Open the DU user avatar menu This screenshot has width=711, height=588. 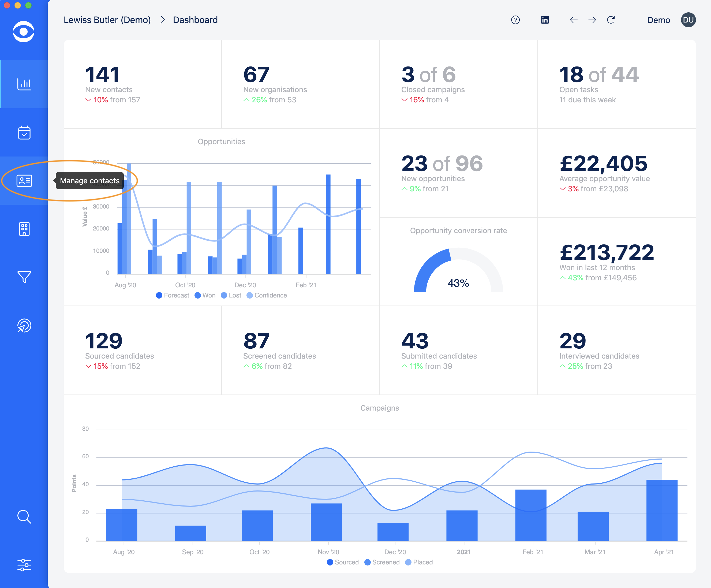click(x=688, y=20)
